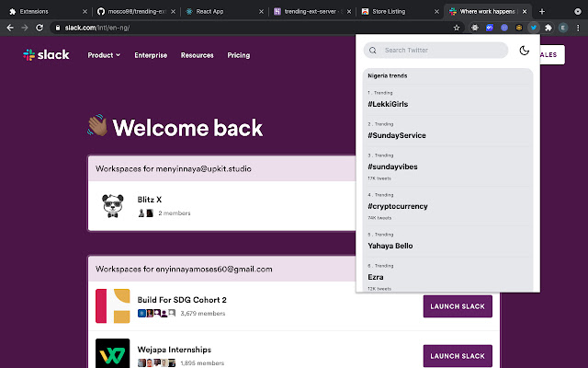The height and width of the screenshot is (368, 588).
Task: Click the first gear extension icon in toolbar
Action: 475,28
